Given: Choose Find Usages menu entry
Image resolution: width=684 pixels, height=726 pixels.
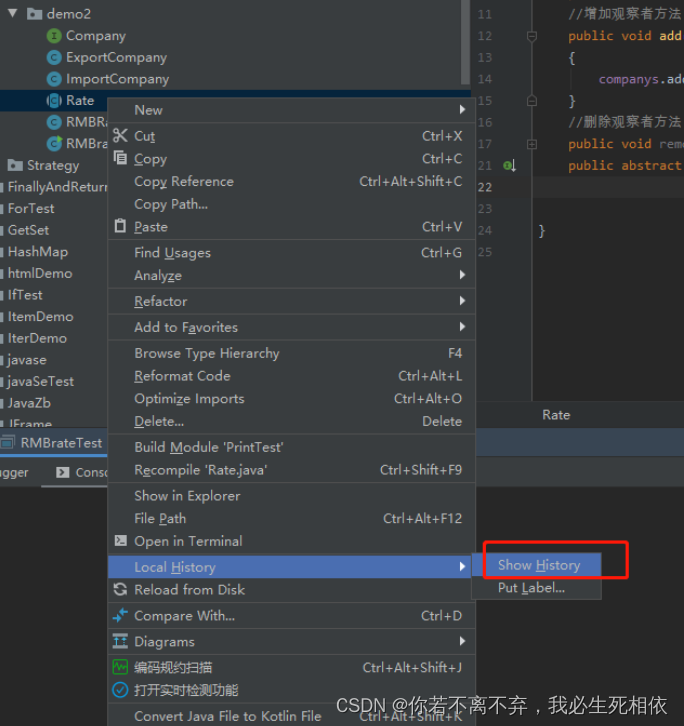Looking at the screenshot, I should point(292,253).
